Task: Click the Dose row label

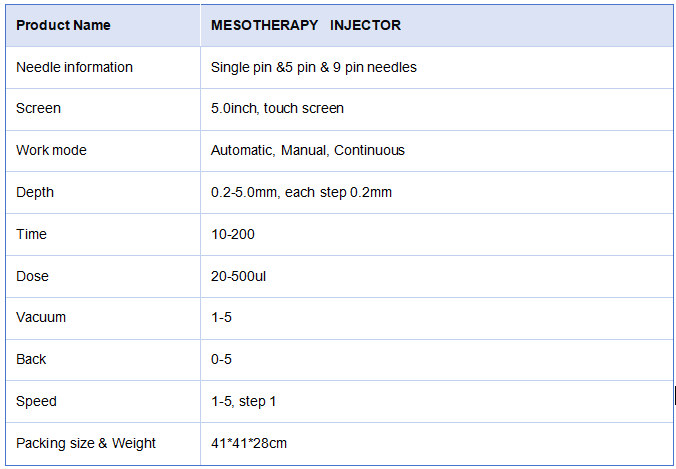Action: coord(32,276)
